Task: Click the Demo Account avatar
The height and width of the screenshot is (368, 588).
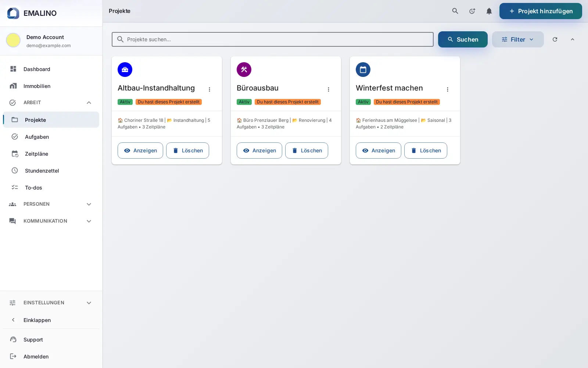Action: tap(13, 40)
